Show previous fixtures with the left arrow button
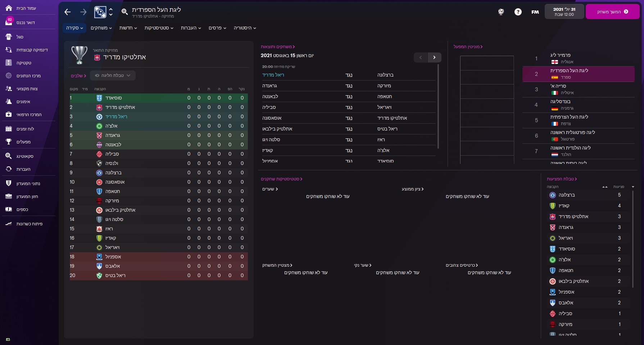Image resolution: width=644 pixels, height=345 pixels. (421, 57)
